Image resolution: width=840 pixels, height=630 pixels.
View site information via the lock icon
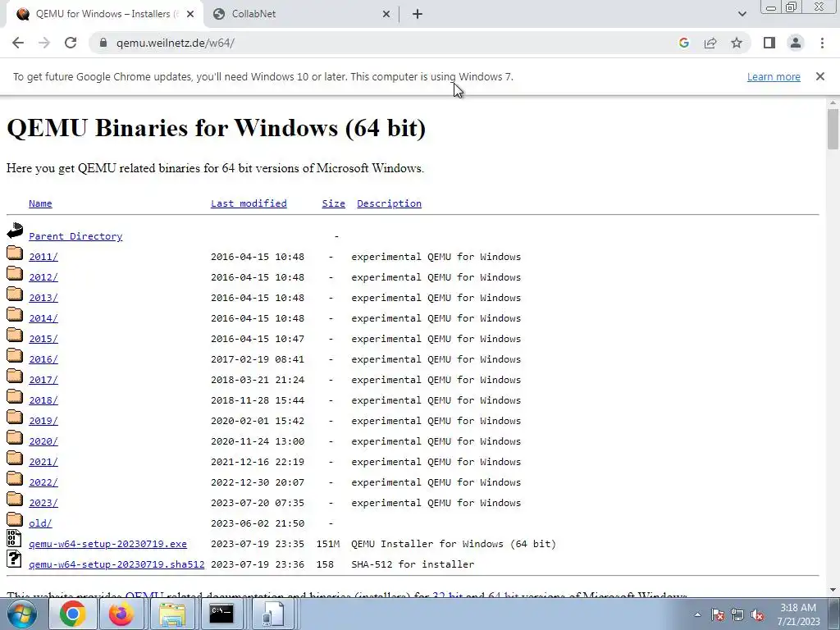click(103, 43)
